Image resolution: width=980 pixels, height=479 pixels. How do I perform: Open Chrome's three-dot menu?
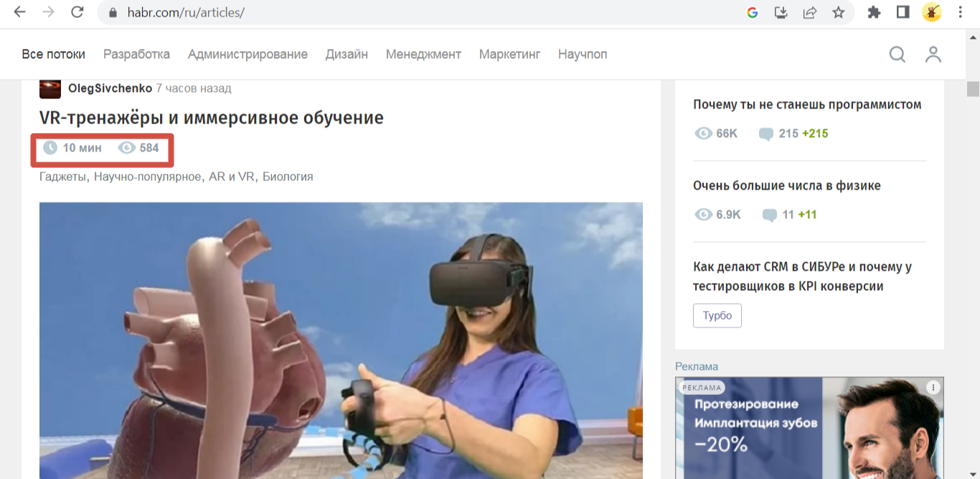[961, 12]
